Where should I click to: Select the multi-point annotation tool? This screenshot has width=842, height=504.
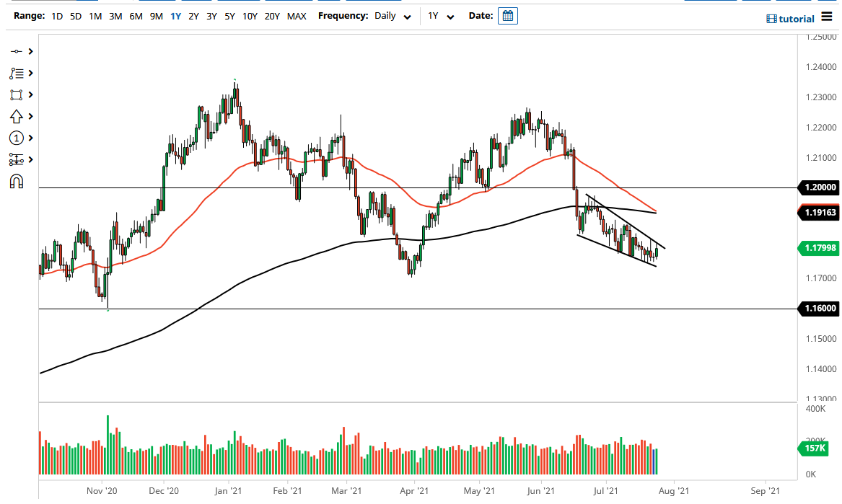coord(16,73)
